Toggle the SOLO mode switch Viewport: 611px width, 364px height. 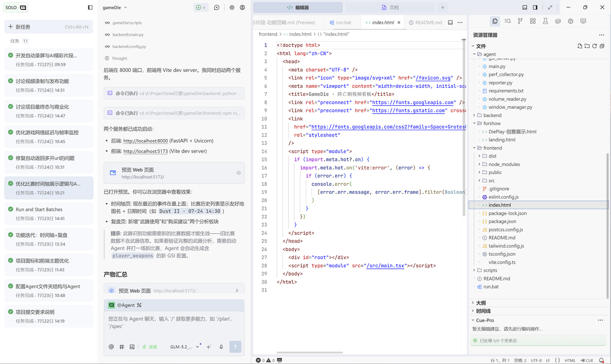point(16,7)
